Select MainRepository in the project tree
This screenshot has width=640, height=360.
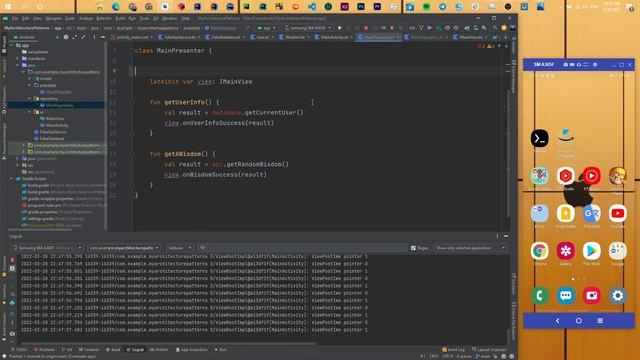click(x=60, y=105)
